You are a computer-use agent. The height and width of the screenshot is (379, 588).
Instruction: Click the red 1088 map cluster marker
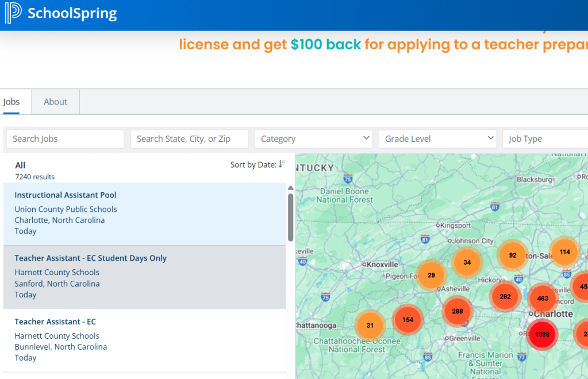541,334
